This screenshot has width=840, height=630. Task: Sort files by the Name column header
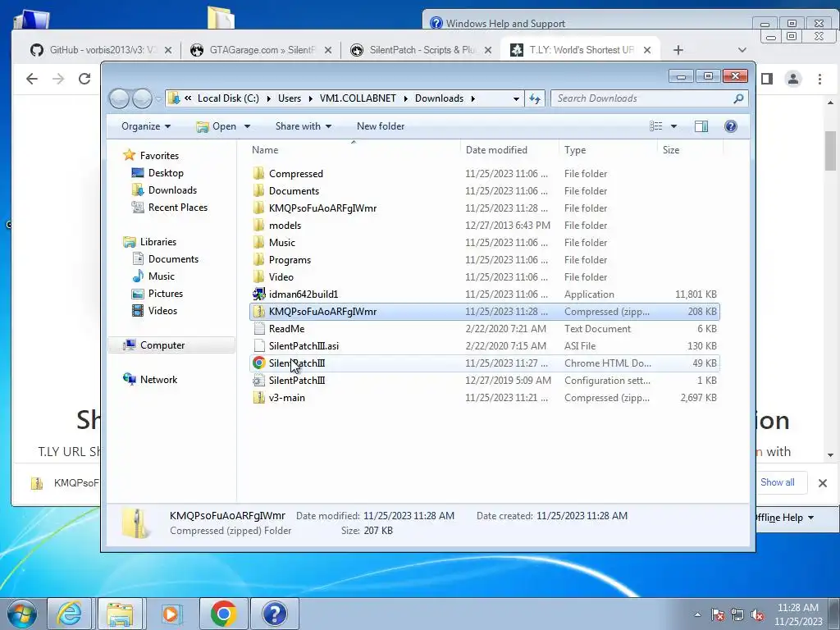[x=354, y=150]
